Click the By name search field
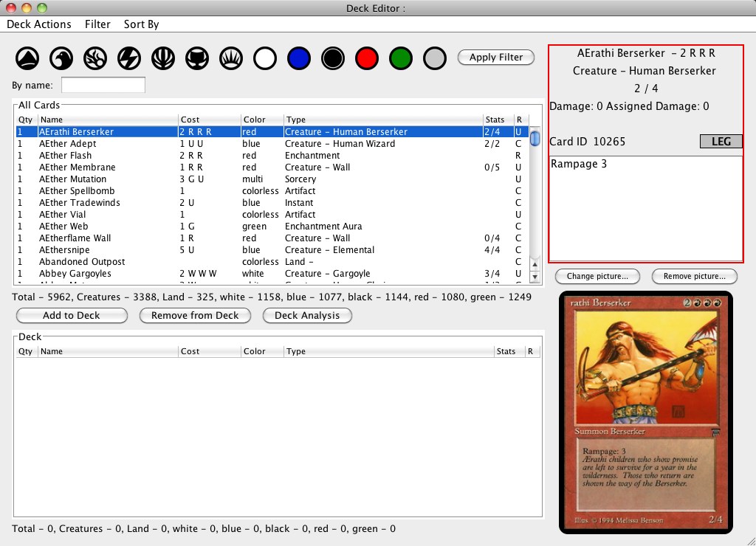Viewport: 756px width, 546px height. (x=103, y=85)
